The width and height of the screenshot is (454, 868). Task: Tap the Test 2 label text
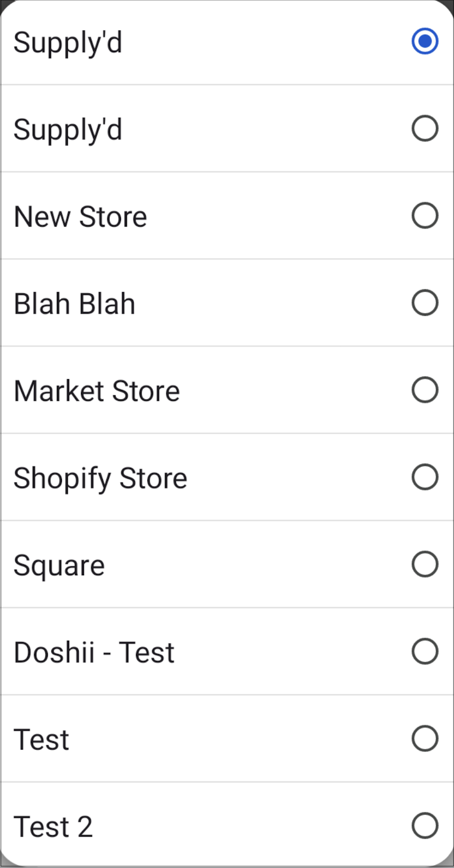pos(53,827)
